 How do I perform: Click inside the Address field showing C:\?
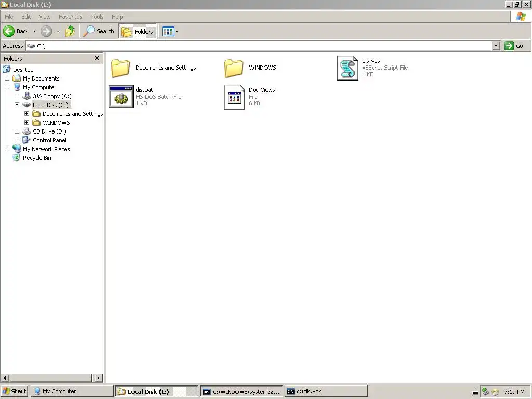pos(259,46)
